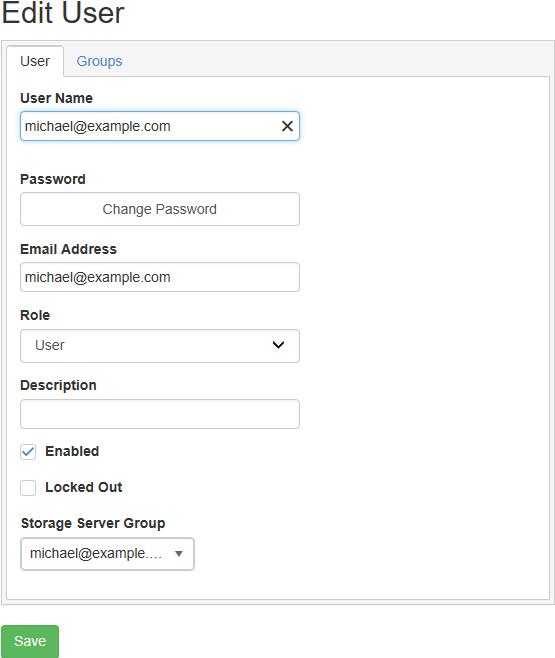The width and height of the screenshot is (555, 658).
Task: Switch to the Groups tab
Action: (x=99, y=61)
